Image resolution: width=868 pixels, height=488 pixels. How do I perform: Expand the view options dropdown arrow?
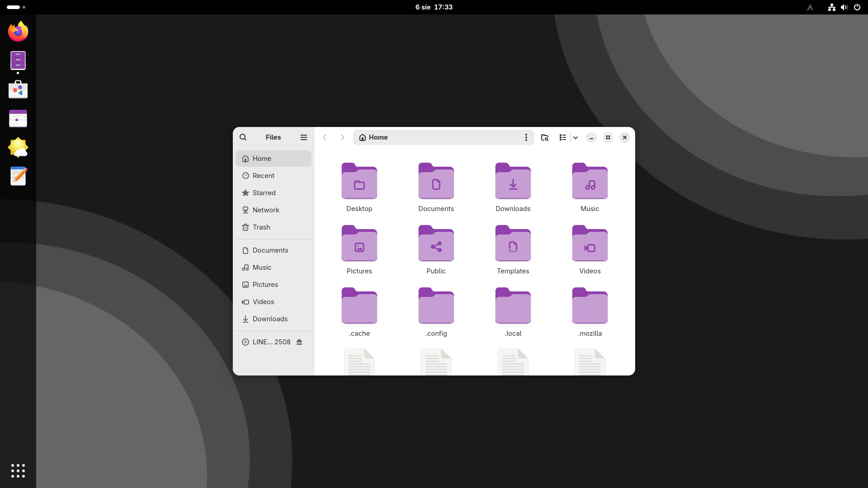point(576,137)
